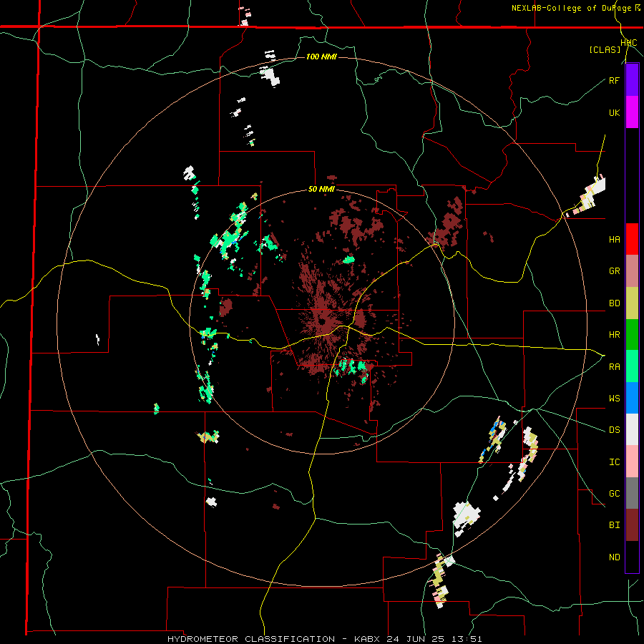The height and width of the screenshot is (644, 644).
Task: Click the HHC product label
Action: pyautogui.click(x=629, y=43)
